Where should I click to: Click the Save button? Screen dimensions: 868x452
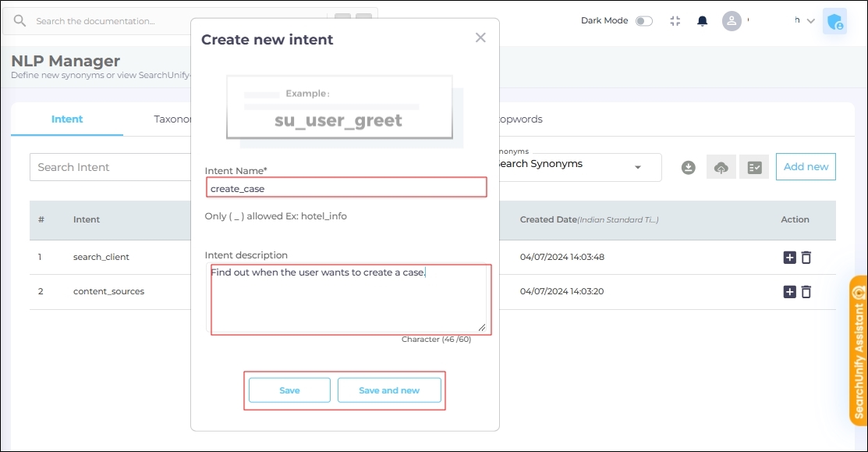click(289, 390)
